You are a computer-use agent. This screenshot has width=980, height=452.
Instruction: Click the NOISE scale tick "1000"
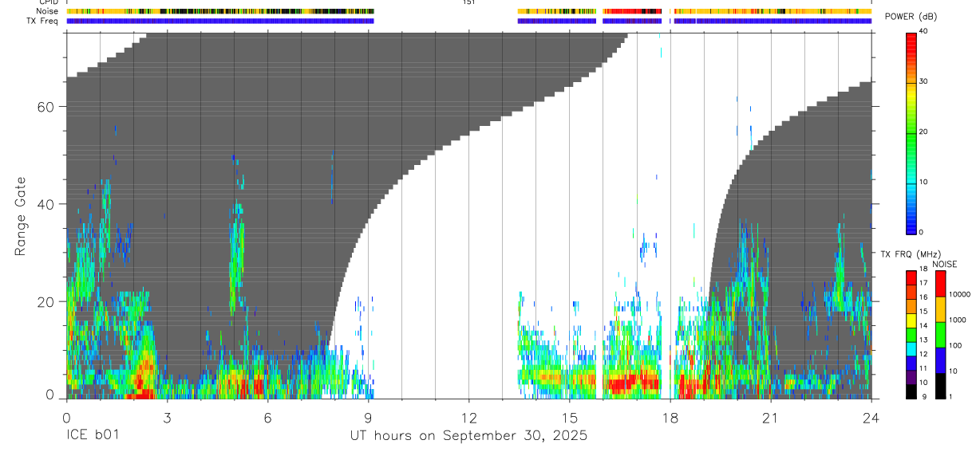click(x=958, y=320)
